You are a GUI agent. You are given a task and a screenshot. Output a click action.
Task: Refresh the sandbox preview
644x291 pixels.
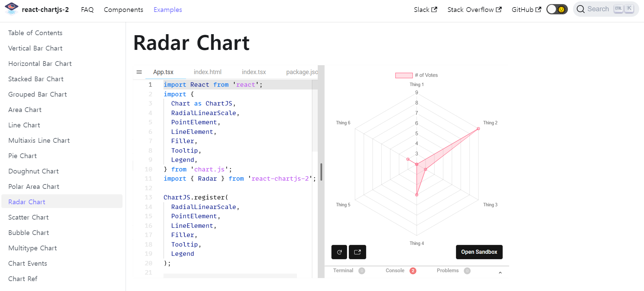coord(339,252)
